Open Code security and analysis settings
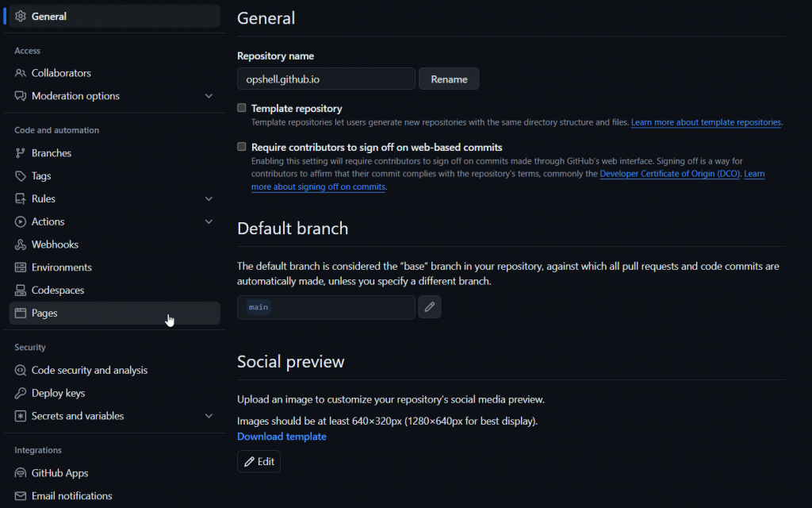The image size is (812, 508). pyautogui.click(x=114, y=370)
